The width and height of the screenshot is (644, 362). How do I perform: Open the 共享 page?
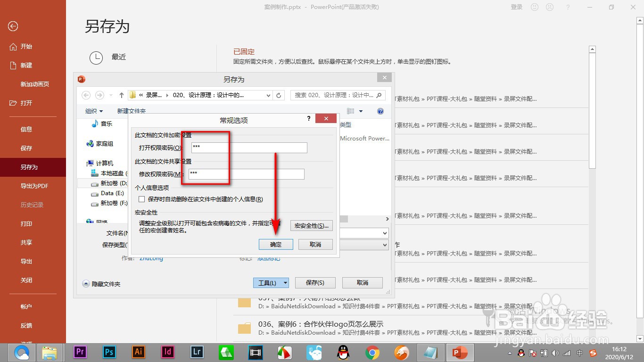26,243
